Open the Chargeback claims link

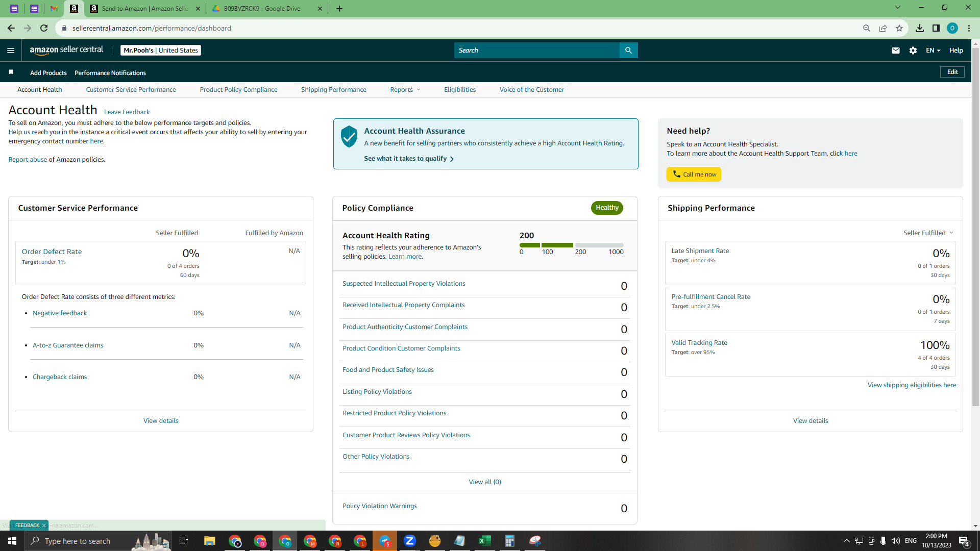60,377
